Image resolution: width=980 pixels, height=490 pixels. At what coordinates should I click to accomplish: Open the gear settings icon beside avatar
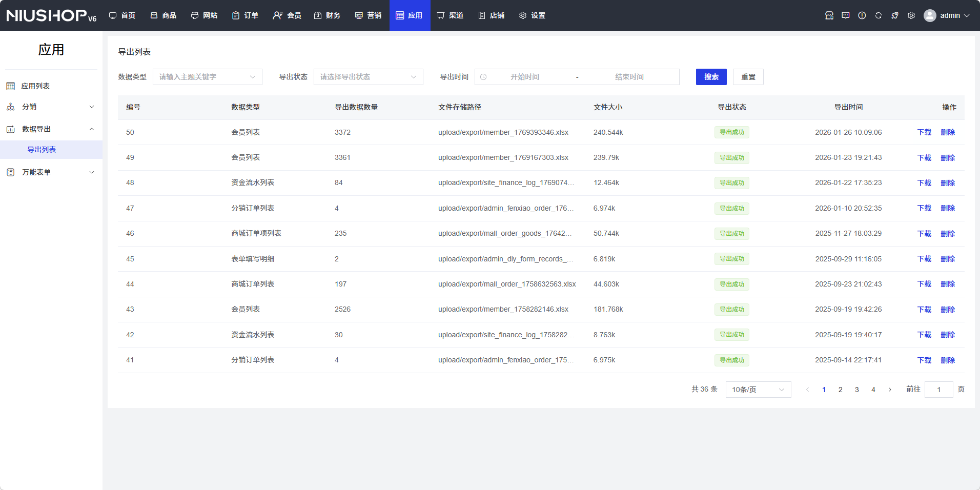pyautogui.click(x=911, y=15)
